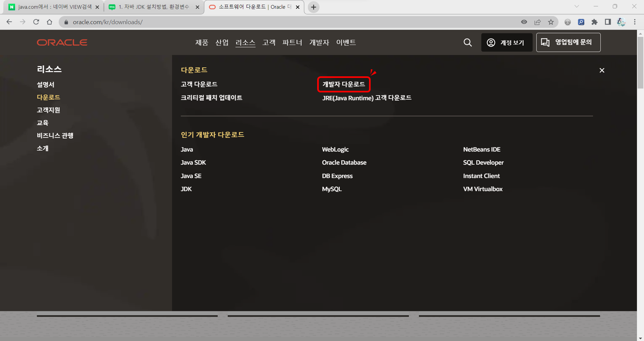The height and width of the screenshot is (341, 644).
Task: Click the Instant Client link
Action: click(481, 176)
